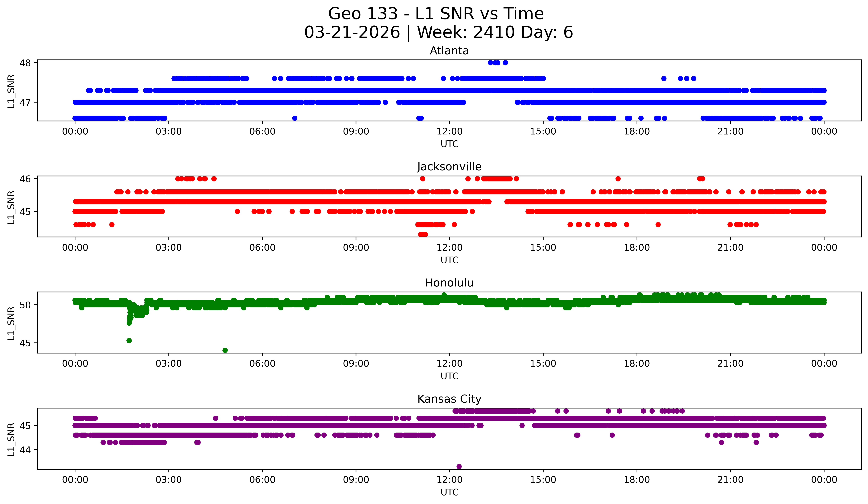Click the 18:00 tick label under Kansas City plot
This screenshot has width=868, height=504.
[637, 480]
